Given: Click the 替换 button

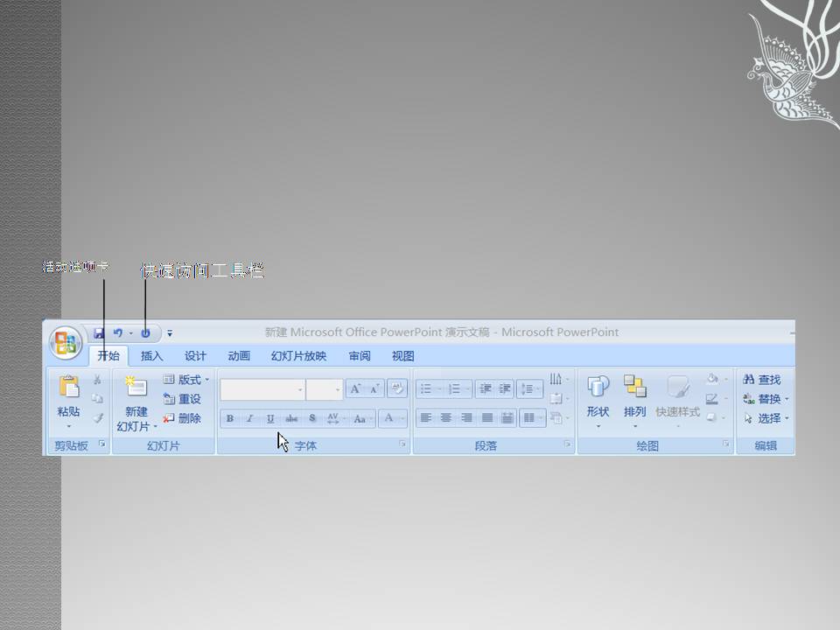Looking at the screenshot, I should point(765,399).
